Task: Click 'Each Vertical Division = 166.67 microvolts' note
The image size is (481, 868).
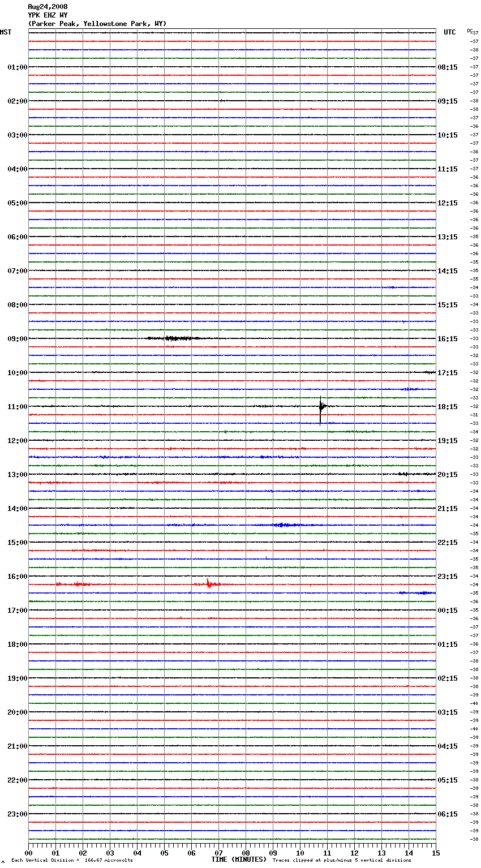Action: coord(72,861)
